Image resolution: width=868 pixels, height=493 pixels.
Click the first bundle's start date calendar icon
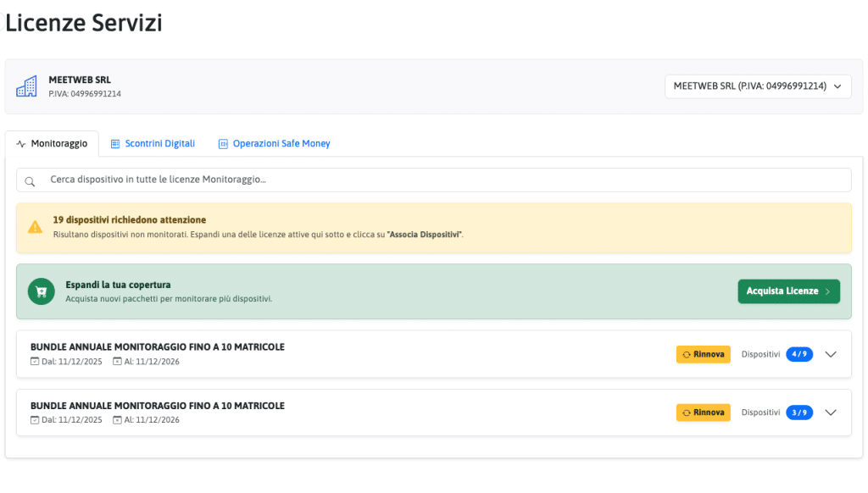(35, 361)
